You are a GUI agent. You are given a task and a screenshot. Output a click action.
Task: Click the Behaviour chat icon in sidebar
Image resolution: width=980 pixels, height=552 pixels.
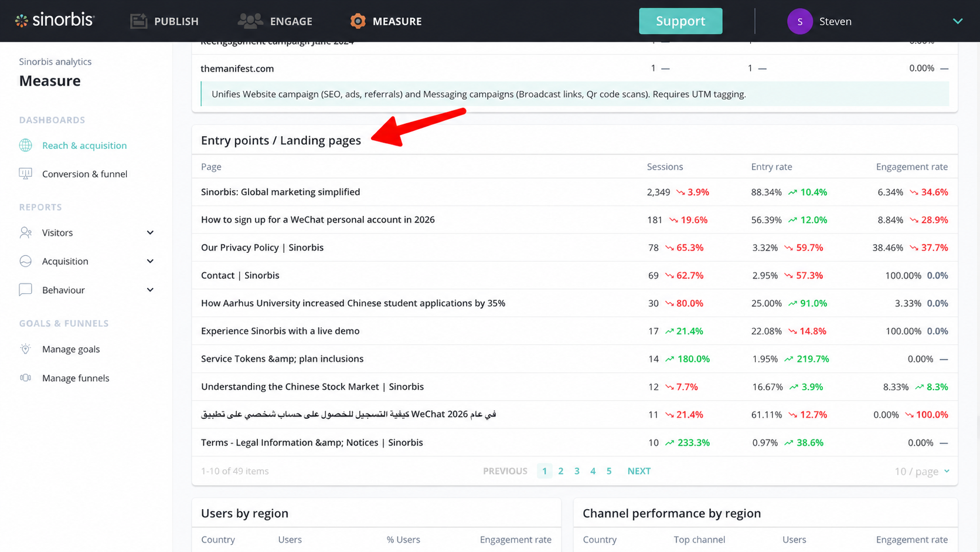tap(26, 290)
